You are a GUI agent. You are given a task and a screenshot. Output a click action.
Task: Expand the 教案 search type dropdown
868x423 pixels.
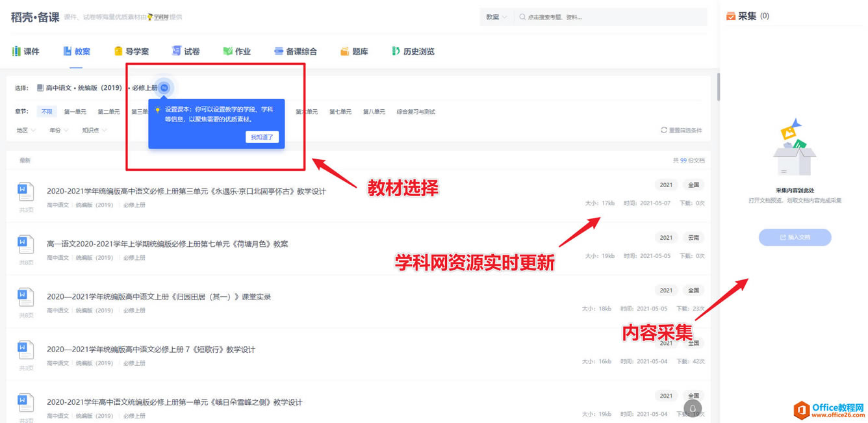click(496, 17)
